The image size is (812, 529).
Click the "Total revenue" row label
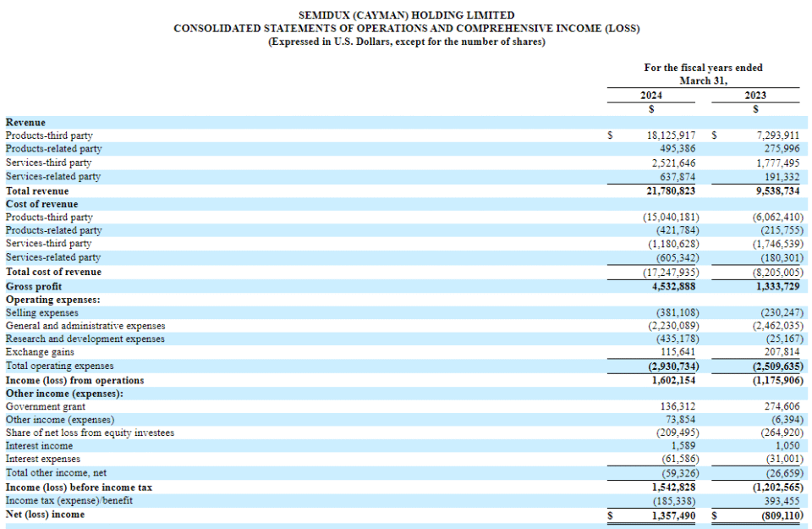(36, 191)
